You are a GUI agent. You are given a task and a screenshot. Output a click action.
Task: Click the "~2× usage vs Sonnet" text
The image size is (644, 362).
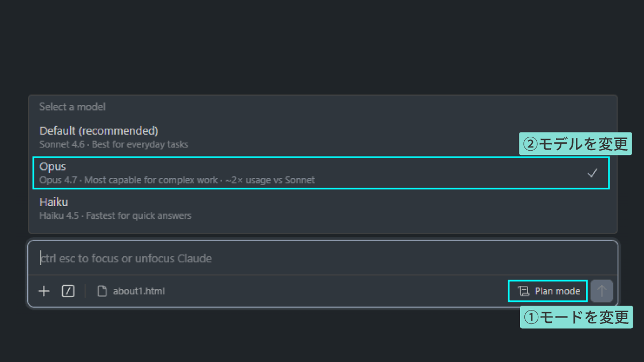(x=270, y=180)
